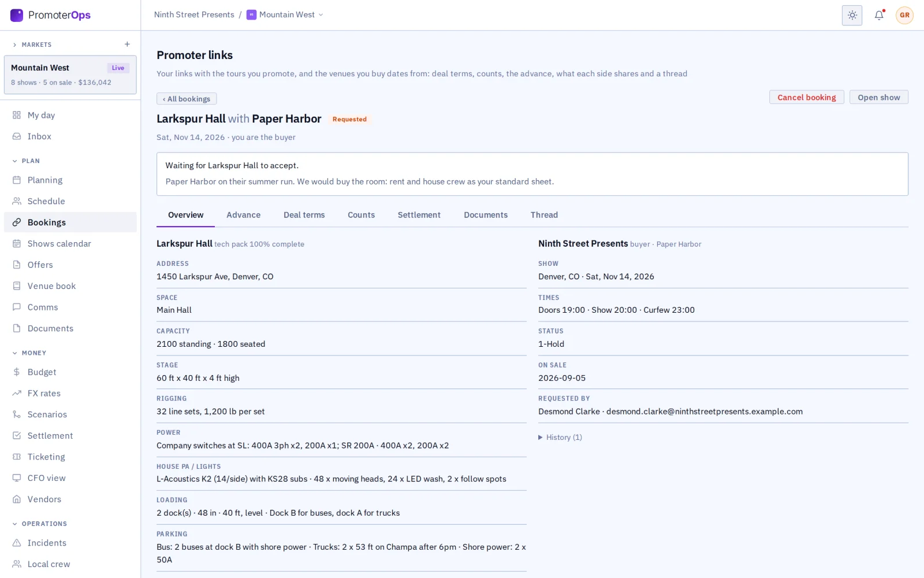Select Bookings in the sidebar

70,223
